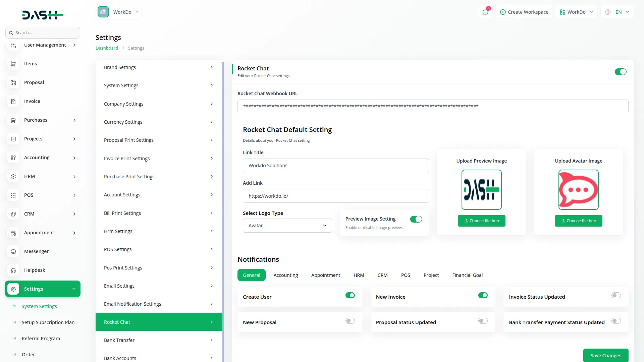Click the chat notification bell icon

485,12
